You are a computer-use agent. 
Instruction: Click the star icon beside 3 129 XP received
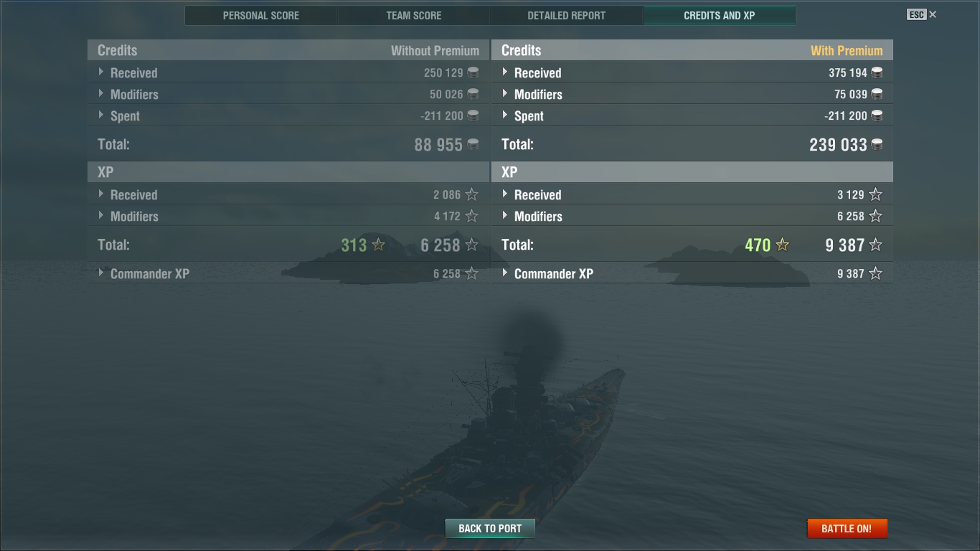pyautogui.click(x=876, y=194)
